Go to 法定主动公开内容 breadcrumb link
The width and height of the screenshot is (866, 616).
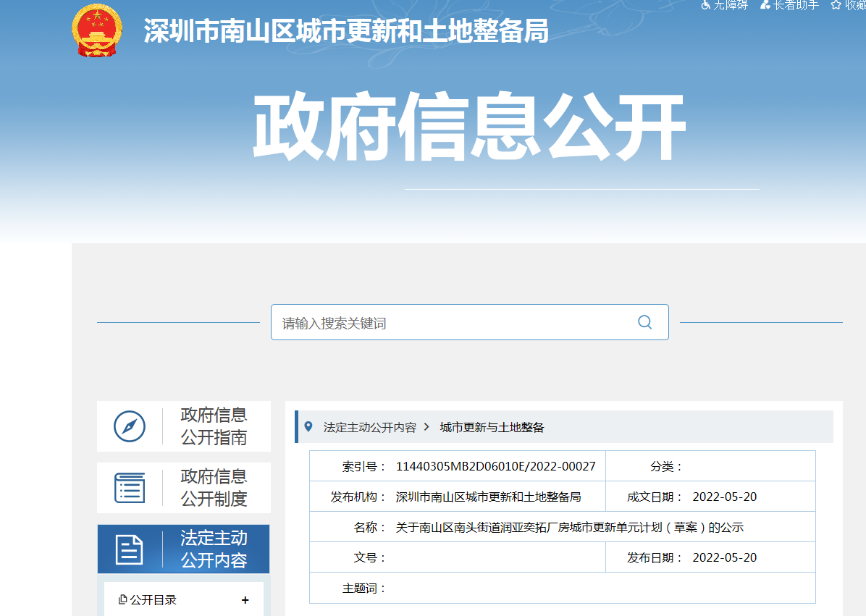pos(369,428)
